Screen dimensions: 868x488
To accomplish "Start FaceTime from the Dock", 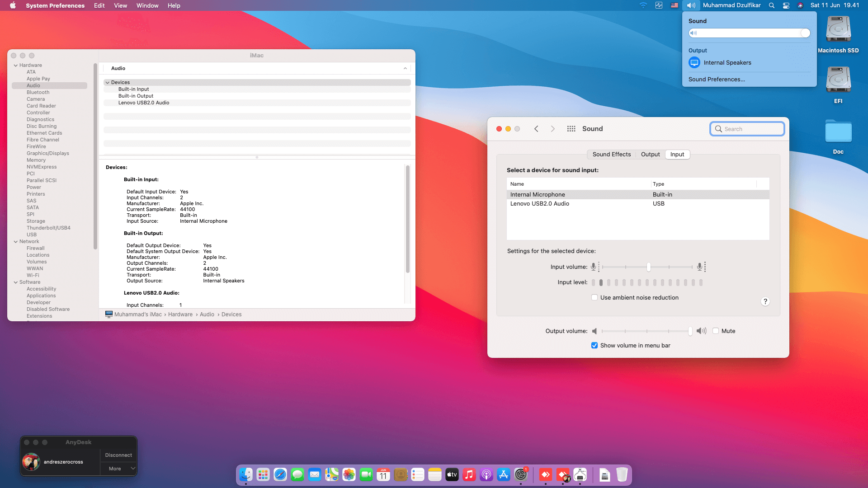I will (x=366, y=474).
